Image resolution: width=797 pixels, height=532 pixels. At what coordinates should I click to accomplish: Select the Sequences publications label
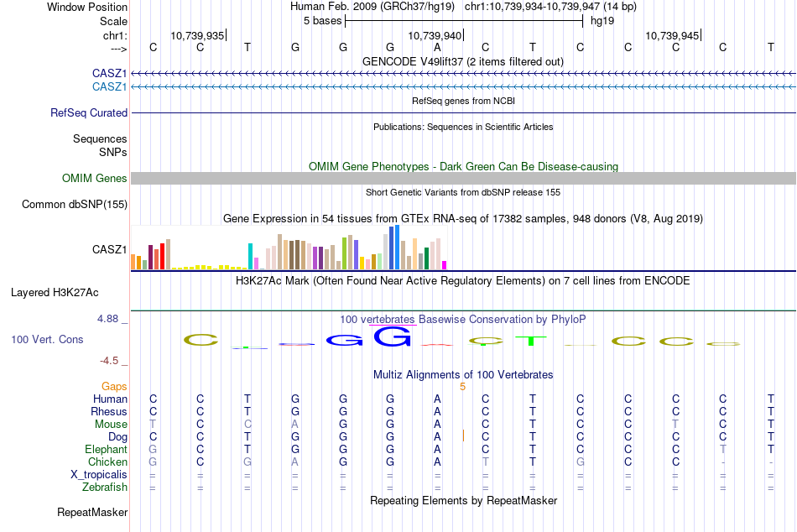click(x=100, y=138)
